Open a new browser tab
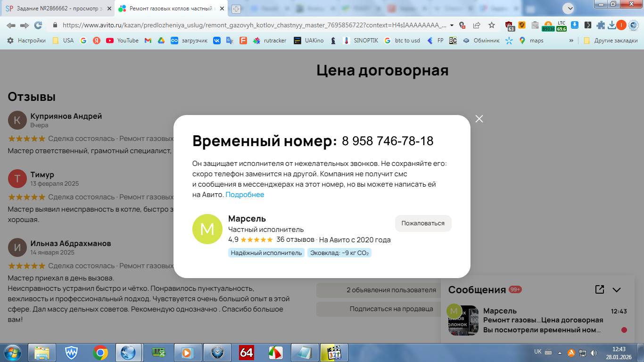The height and width of the screenshot is (362, 644). pyautogui.click(x=236, y=8)
